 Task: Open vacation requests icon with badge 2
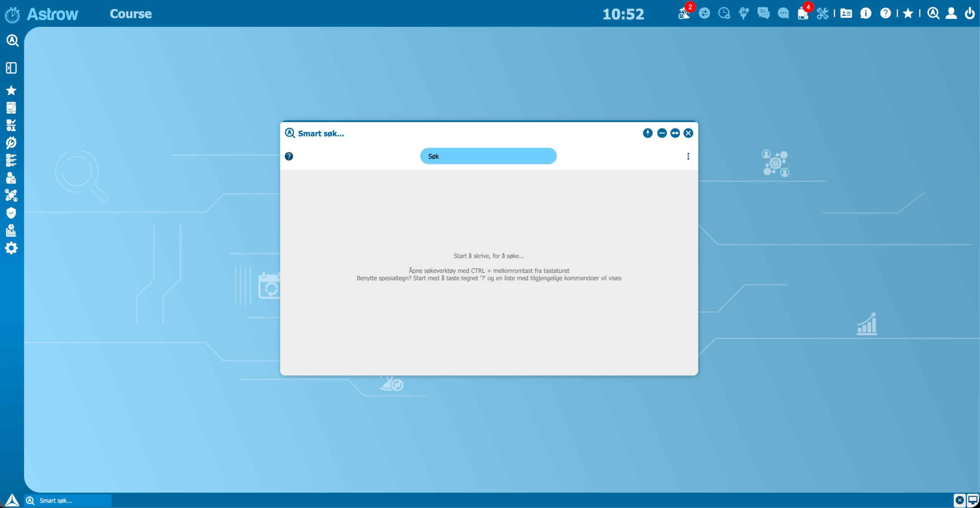[x=684, y=13]
